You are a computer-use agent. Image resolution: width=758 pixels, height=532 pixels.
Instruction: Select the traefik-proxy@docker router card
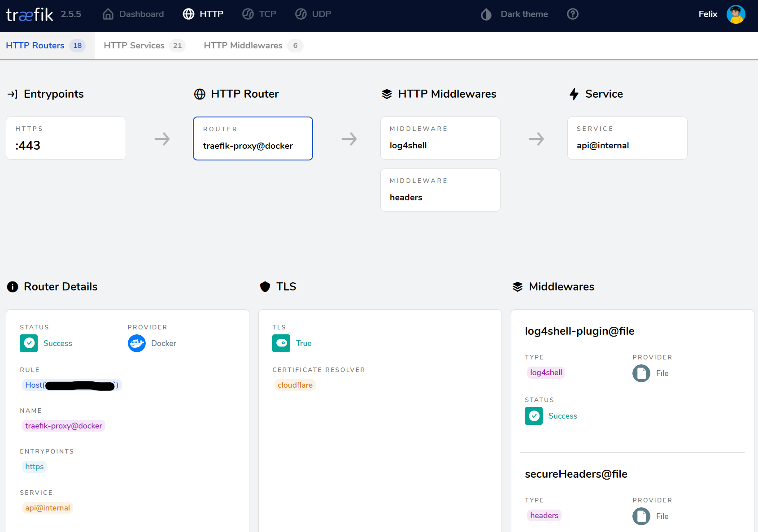pyautogui.click(x=253, y=138)
